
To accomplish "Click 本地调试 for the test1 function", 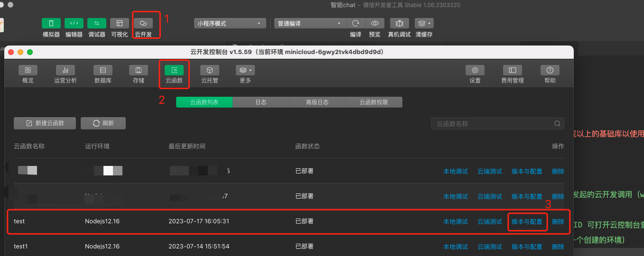I will coord(456,247).
